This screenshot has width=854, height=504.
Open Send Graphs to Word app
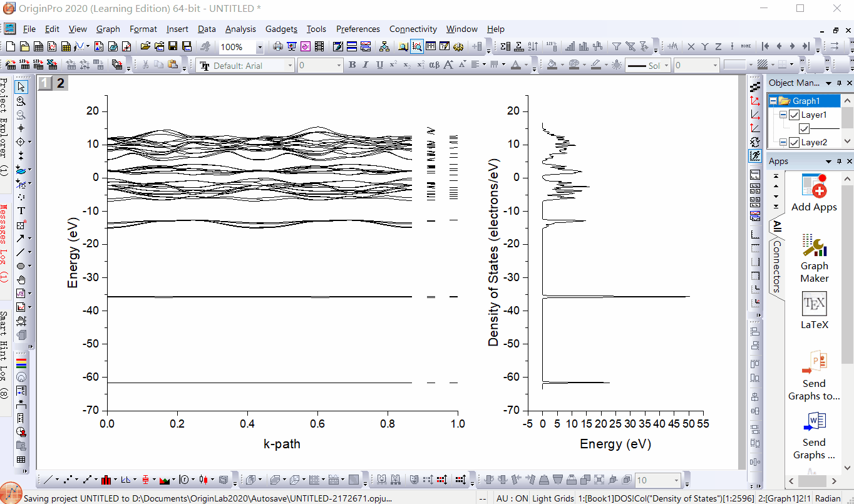[x=814, y=436]
